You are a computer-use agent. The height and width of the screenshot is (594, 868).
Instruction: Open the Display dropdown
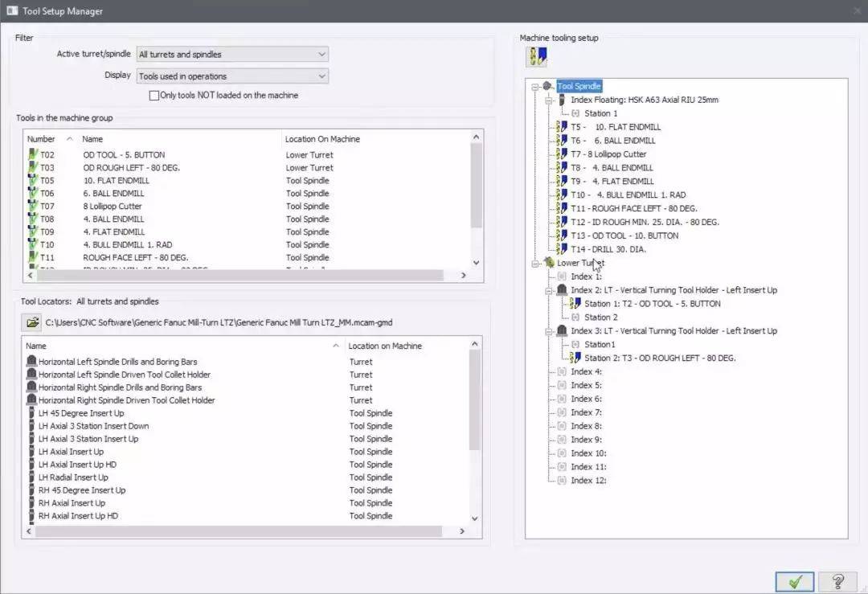point(232,76)
